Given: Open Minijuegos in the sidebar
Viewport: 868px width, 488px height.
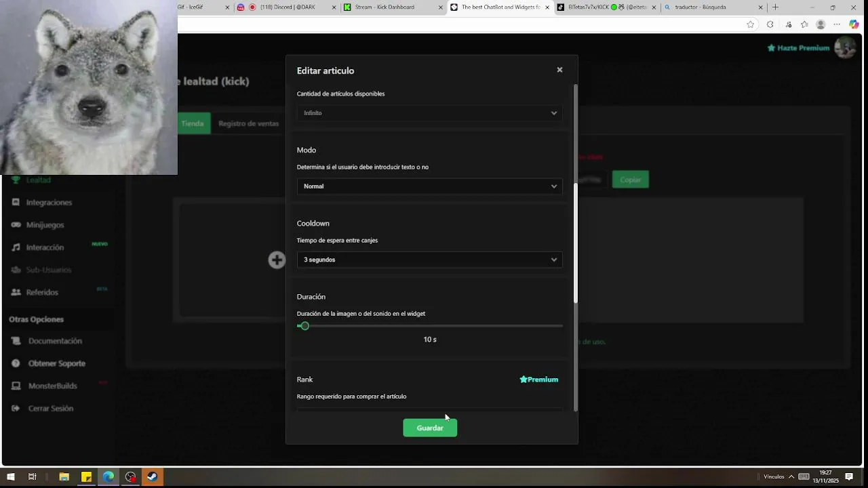Looking at the screenshot, I should tap(45, 224).
